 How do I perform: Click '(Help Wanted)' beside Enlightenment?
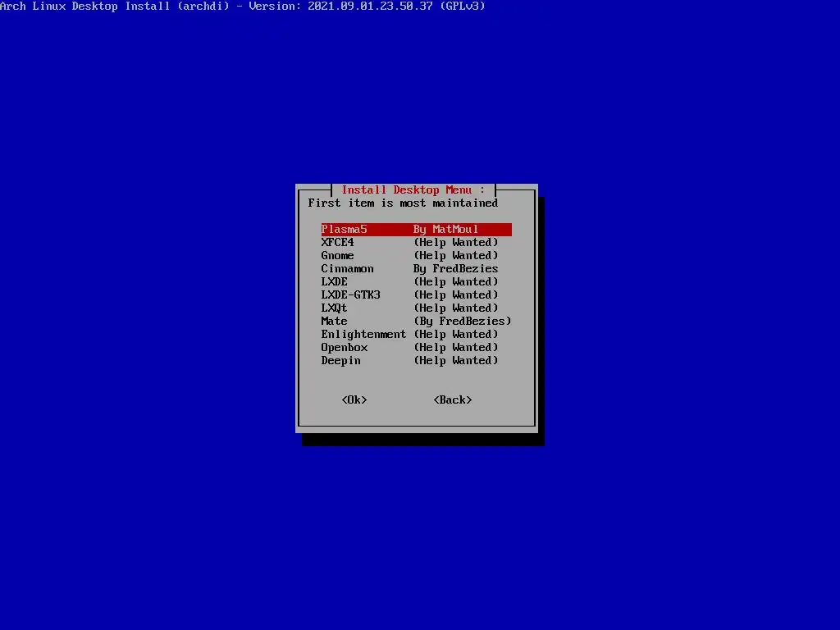click(456, 335)
